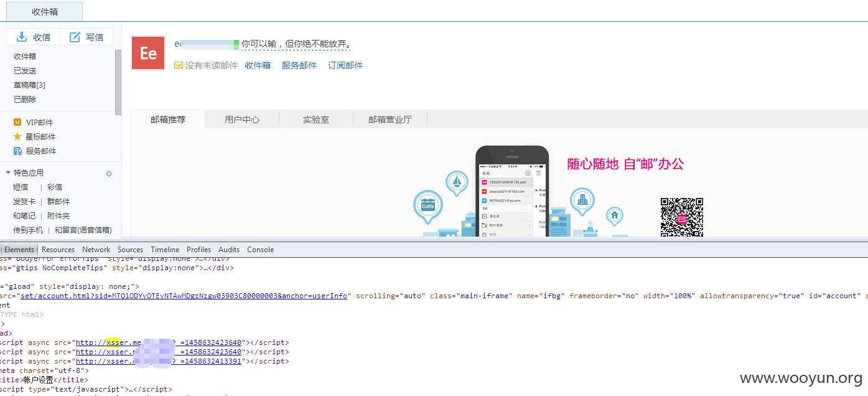Click the 服务邮件 sidebar icon
868x396 pixels.
[x=17, y=151]
